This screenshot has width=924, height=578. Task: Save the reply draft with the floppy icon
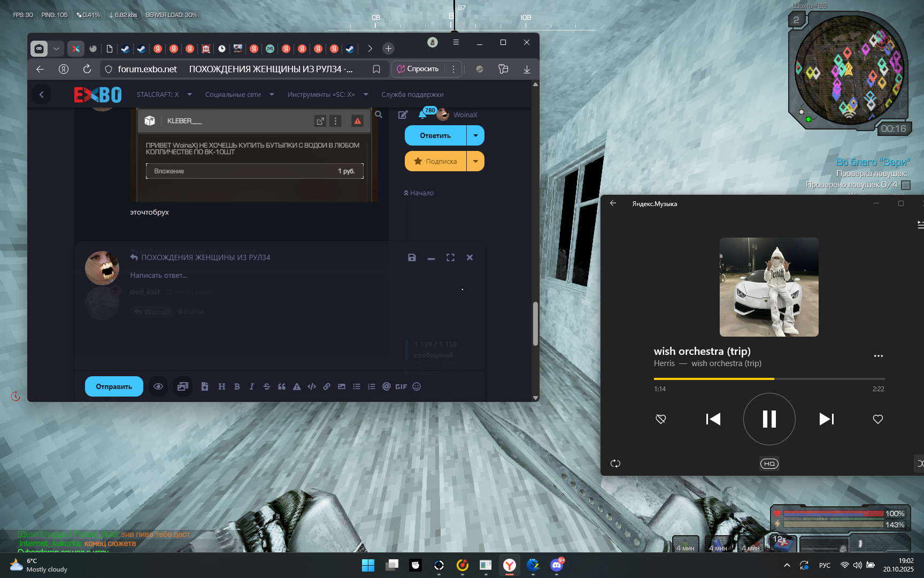click(412, 257)
